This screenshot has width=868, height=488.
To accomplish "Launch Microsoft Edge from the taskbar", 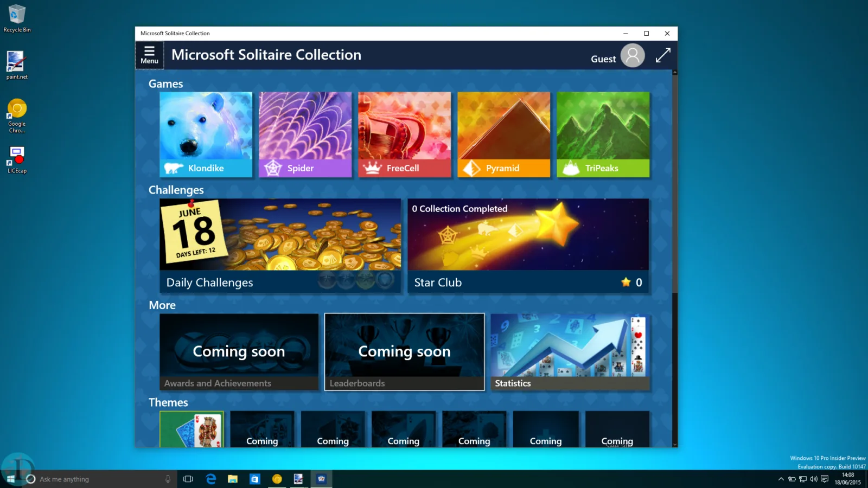I will pos(211,479).
